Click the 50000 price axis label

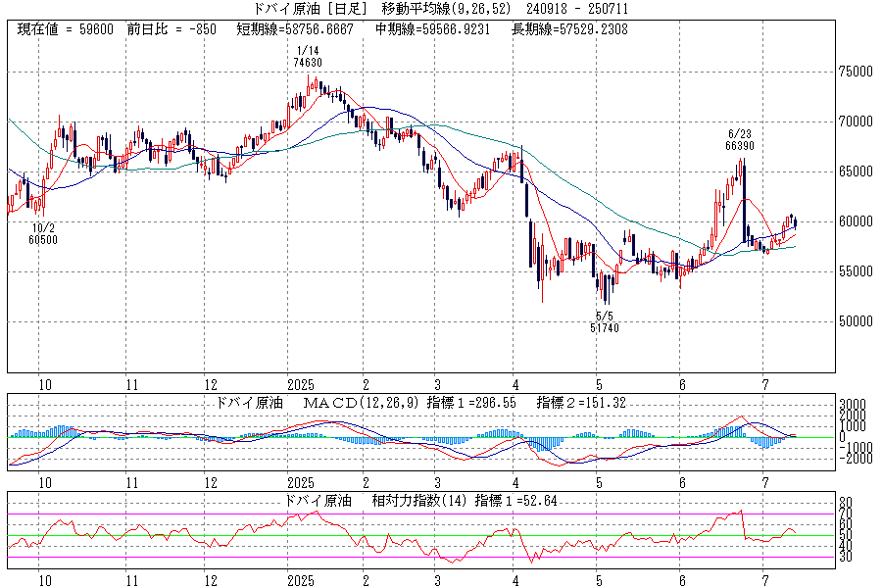point(856,321)
